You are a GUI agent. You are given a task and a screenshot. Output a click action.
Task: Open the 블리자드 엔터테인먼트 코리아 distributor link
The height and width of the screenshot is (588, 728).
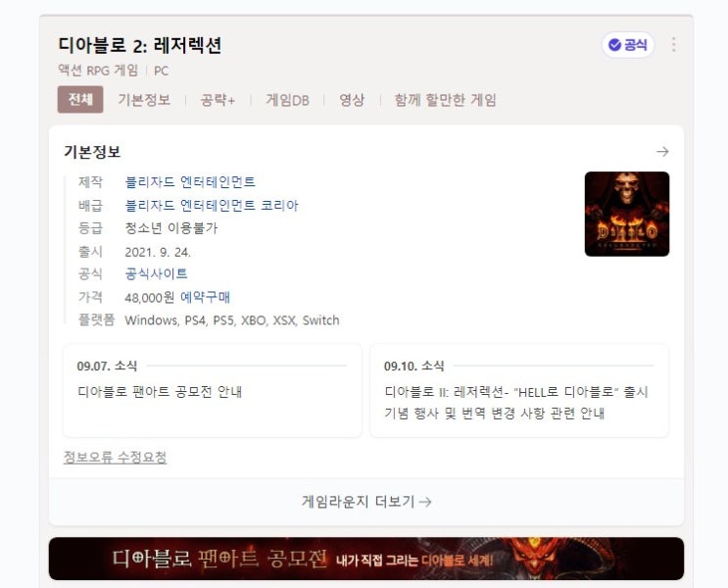[212, 205]
